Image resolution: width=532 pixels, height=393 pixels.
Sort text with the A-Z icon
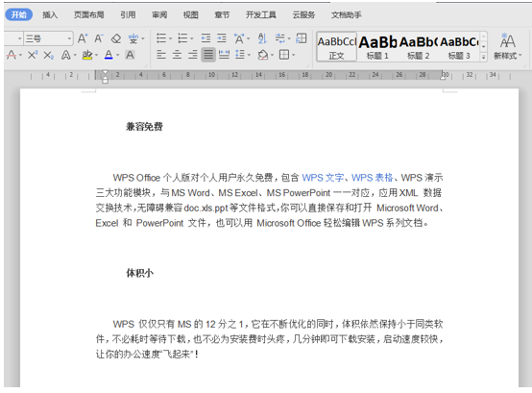(x=262, y=38)
